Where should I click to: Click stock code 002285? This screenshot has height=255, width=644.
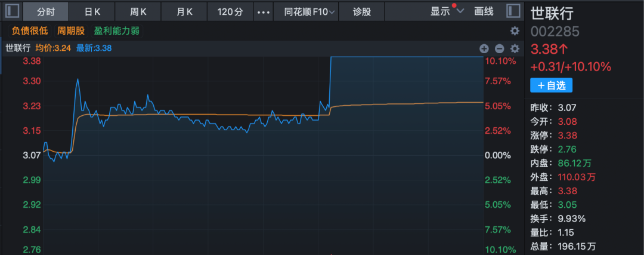pyautogui.click(x=555, y=32)
